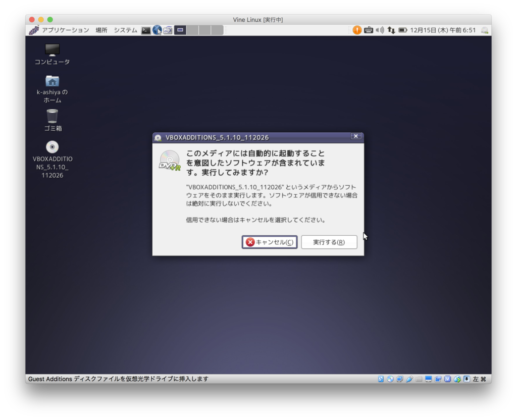The width and height of the screenshot is (517, 420).
Task: Click the shared folders status icon
Action: 419,379
